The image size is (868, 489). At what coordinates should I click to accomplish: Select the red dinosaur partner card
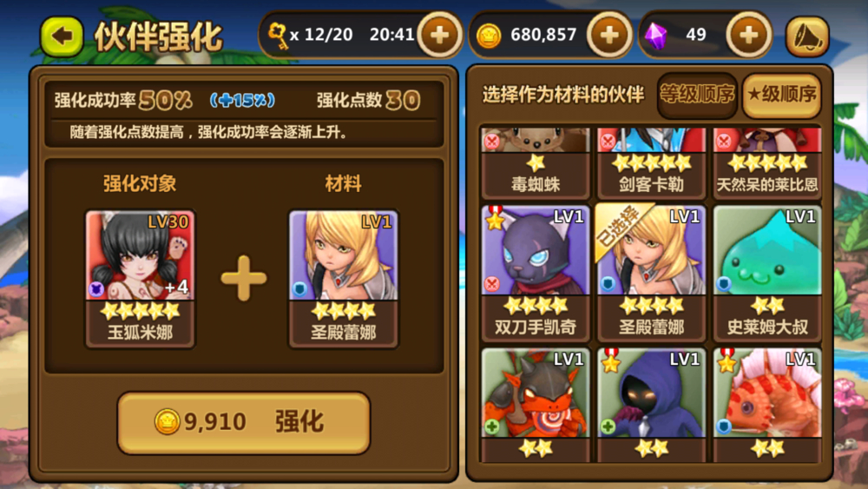[x=766, y=404]
